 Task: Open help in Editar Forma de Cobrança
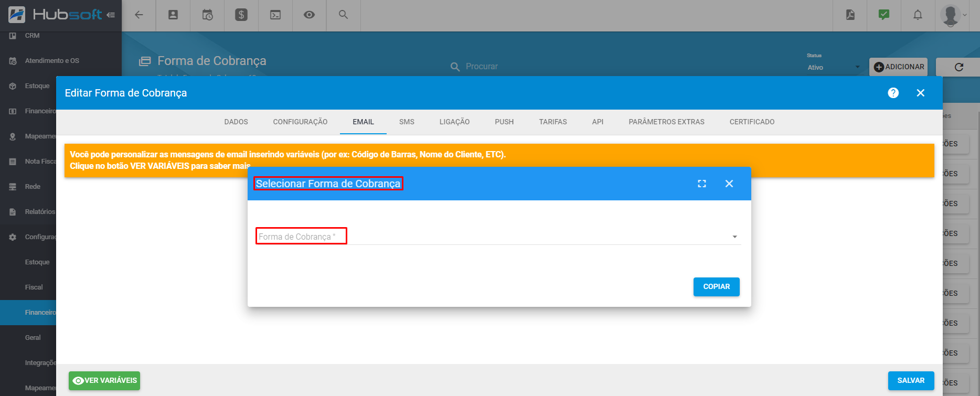[x=893, y=93]
